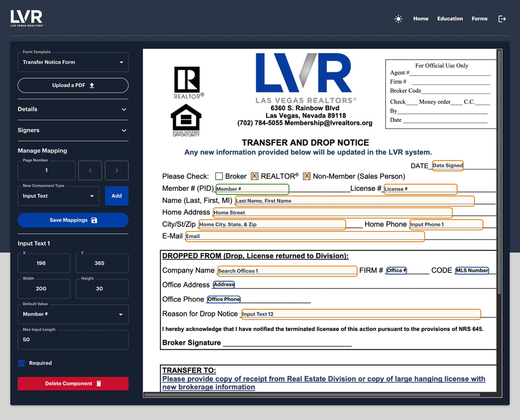Expand the Signers section

(x=73, y=131)
